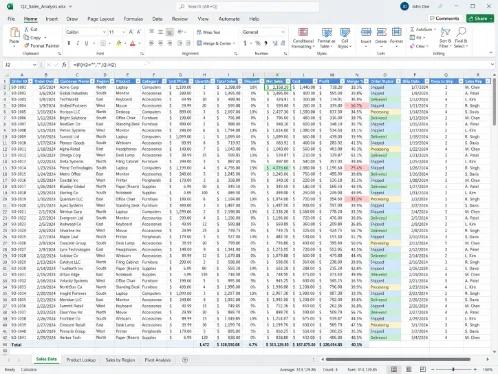The image size is (498, 374).
Task: Activate the Format Painter brush
Action: click(27, 46)
